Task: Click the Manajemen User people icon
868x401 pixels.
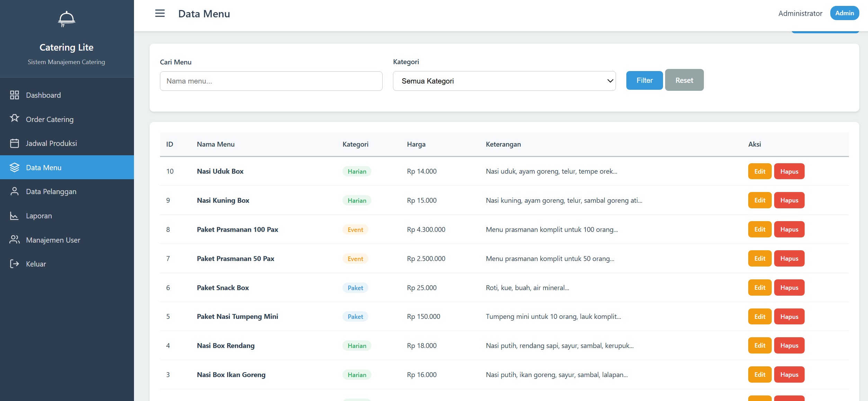Action: click(x=14, y=239)
